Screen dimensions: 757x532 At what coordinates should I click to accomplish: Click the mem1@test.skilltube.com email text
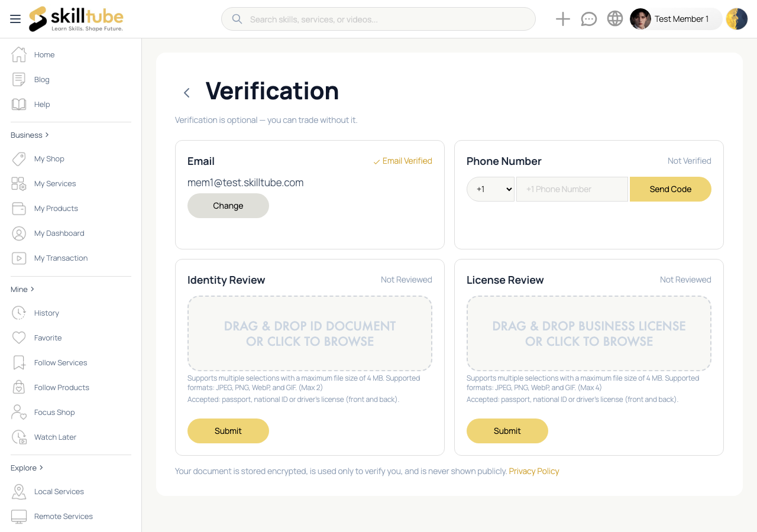245,183
